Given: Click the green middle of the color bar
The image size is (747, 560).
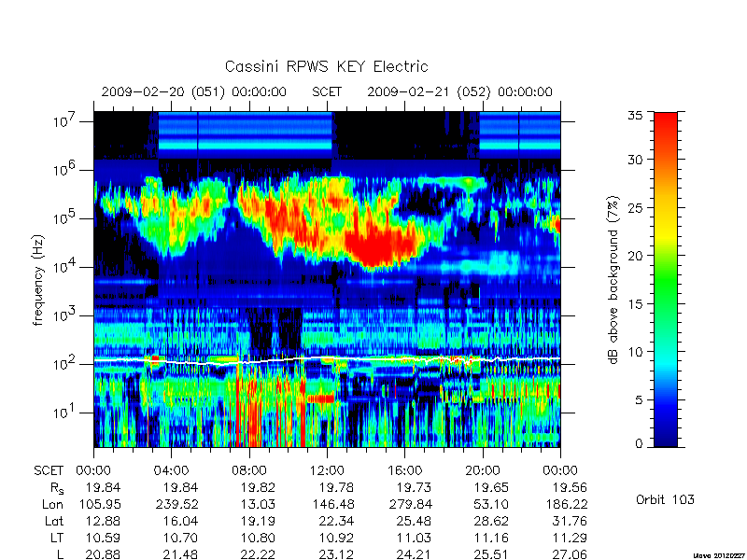Looking at the screenshot, I should pos(666,280).
